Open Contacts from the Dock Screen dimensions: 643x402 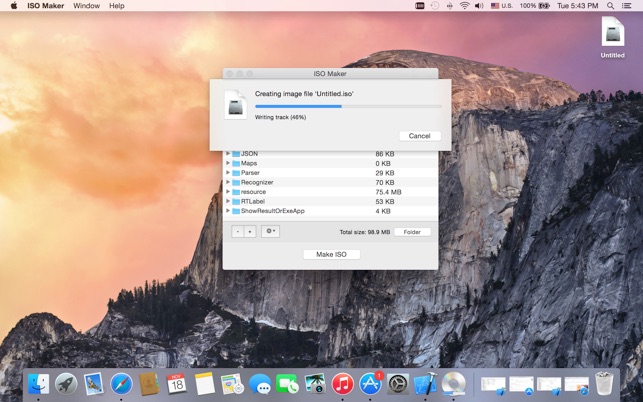149,385
